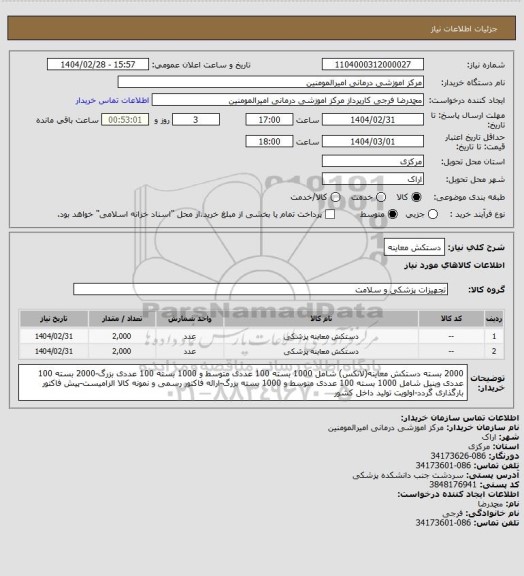Click the price validity date 1404/03/01 field
Viewport: 524px width, 576px height.
point(373,141)
